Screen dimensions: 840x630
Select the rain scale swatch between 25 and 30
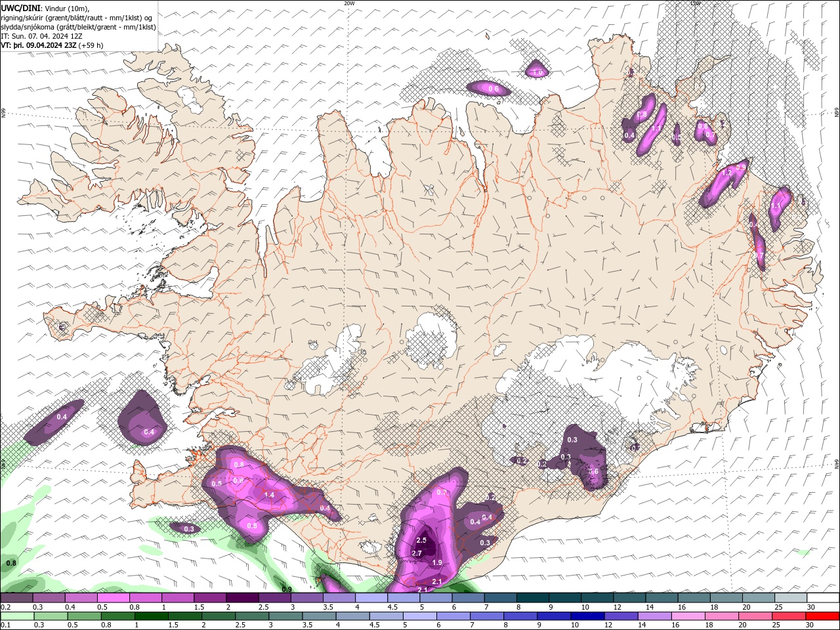789,616
